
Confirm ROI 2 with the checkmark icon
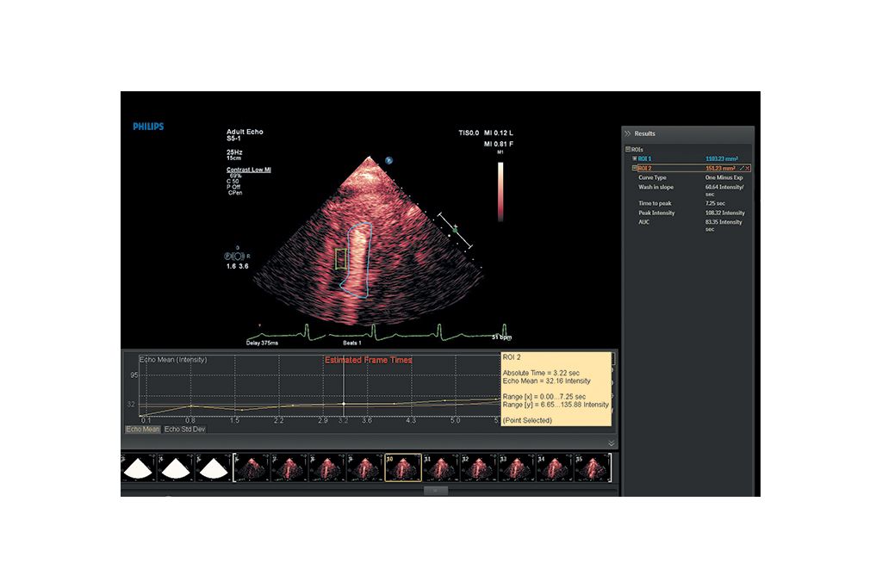click(742, 168)
